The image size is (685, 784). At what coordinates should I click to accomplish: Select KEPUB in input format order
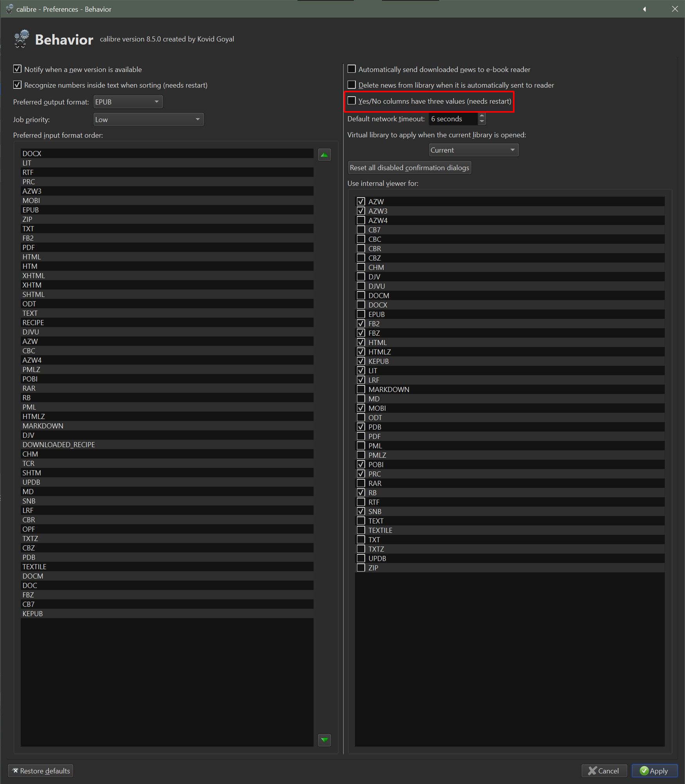(167, 613)
